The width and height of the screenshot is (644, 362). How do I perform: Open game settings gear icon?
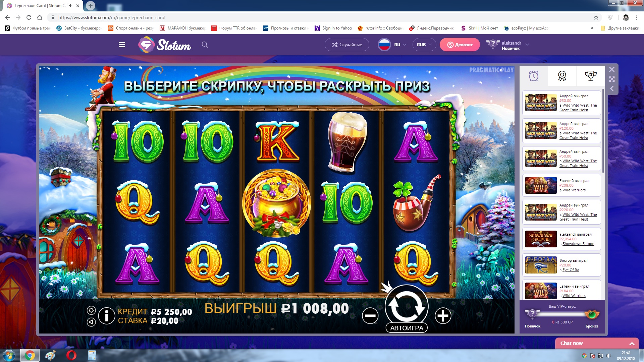91,310
